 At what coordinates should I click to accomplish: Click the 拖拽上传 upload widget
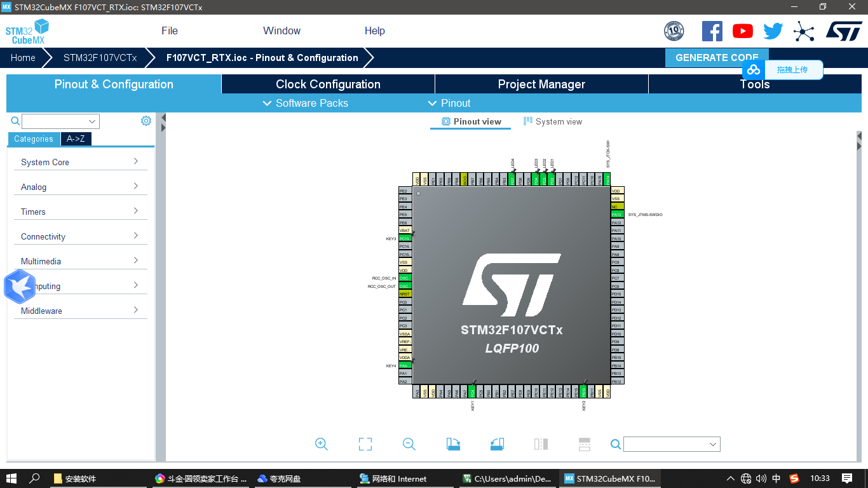tap(782, 70)
